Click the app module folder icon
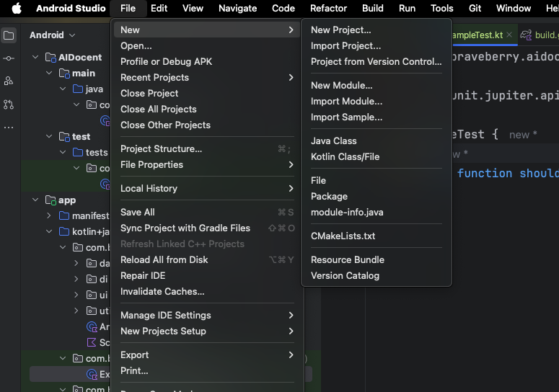The width and height of the screenshot is (559, 392). [50, 200]
